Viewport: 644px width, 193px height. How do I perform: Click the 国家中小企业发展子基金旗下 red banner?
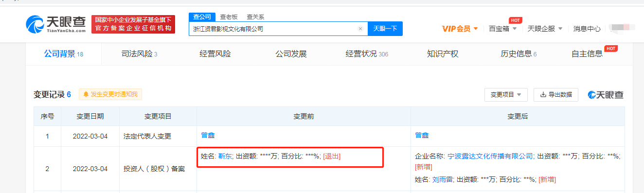(x=133, y=24)
